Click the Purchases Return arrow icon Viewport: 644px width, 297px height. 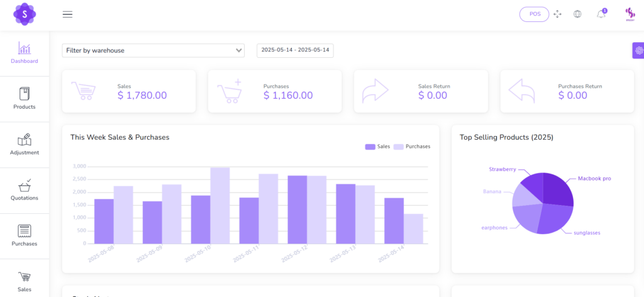pyautogui.click(x=521, y=91)
